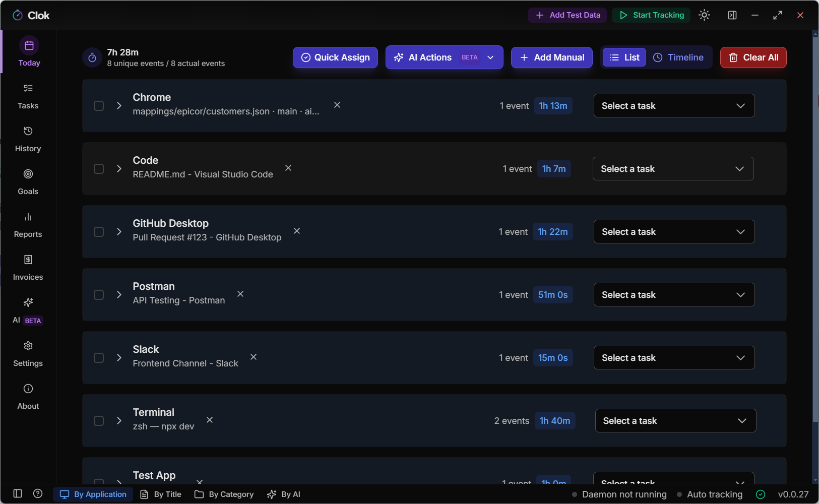Check the Chrome event checkbox
Viewport: 819px width, 504px height.
(x=99, y=106)
